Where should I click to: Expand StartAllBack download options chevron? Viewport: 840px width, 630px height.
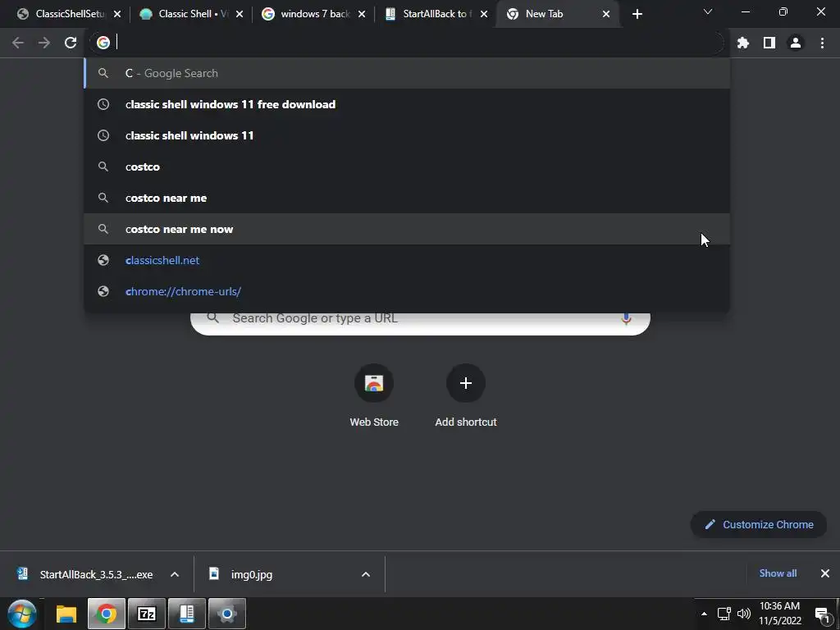[x=175, y=574]
